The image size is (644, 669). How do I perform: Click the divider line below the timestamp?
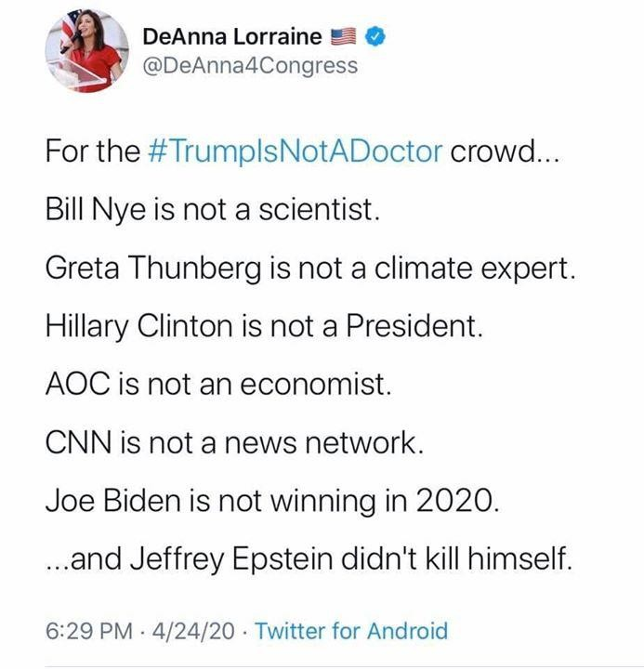coord(322,666)
